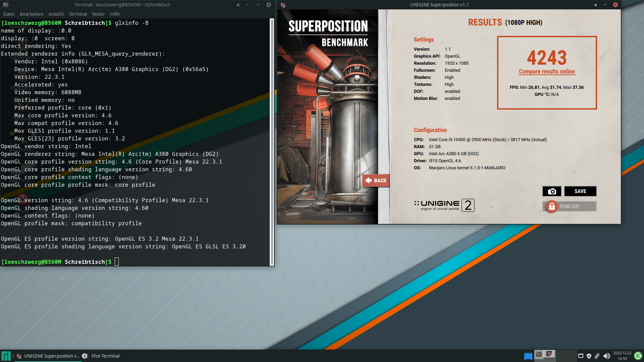This screenshot has height=362, width=644.
Task: Open the Reiter menu in terminal
Action: tap(98, 14)
